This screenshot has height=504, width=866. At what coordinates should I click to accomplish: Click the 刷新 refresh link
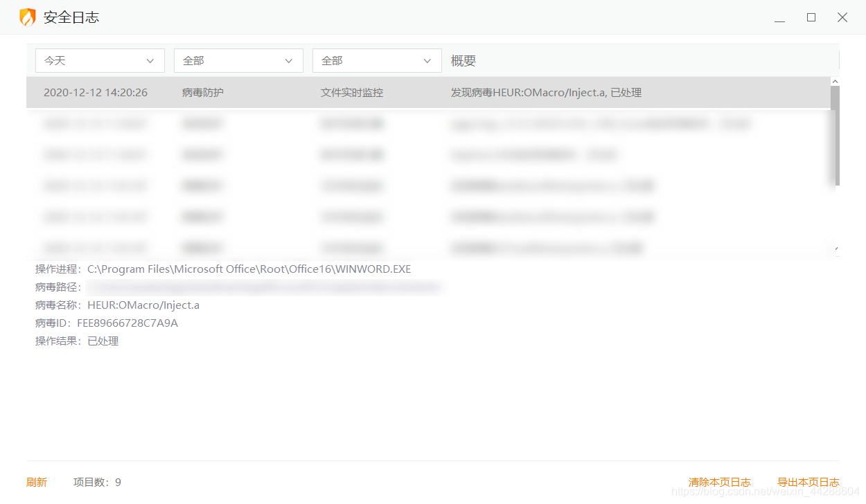(x=37, y=483)
